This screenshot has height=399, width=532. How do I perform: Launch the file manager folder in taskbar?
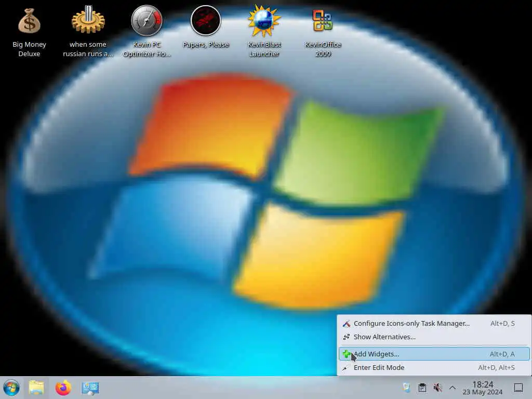pyautogui.click(x=36, y=388)
